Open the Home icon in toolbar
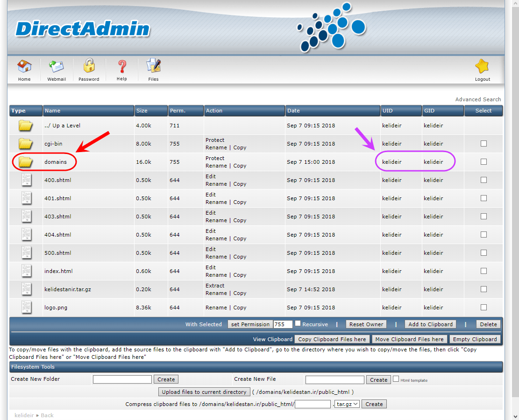 point(24,66)
